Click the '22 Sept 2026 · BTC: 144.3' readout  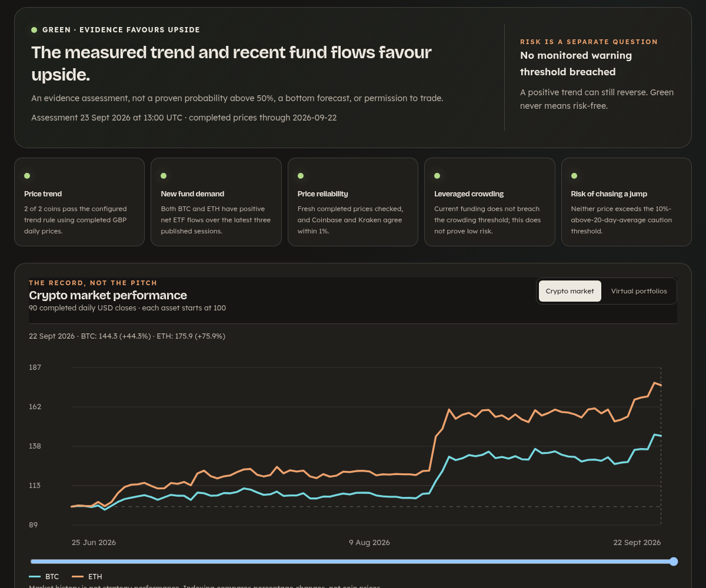coord(127,336)
